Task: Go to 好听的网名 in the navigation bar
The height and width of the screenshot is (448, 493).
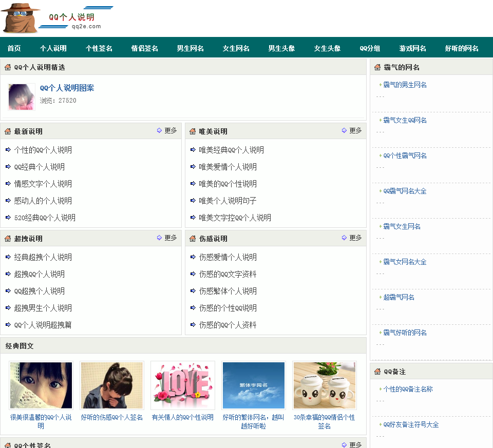Action: tap(462, 48)
